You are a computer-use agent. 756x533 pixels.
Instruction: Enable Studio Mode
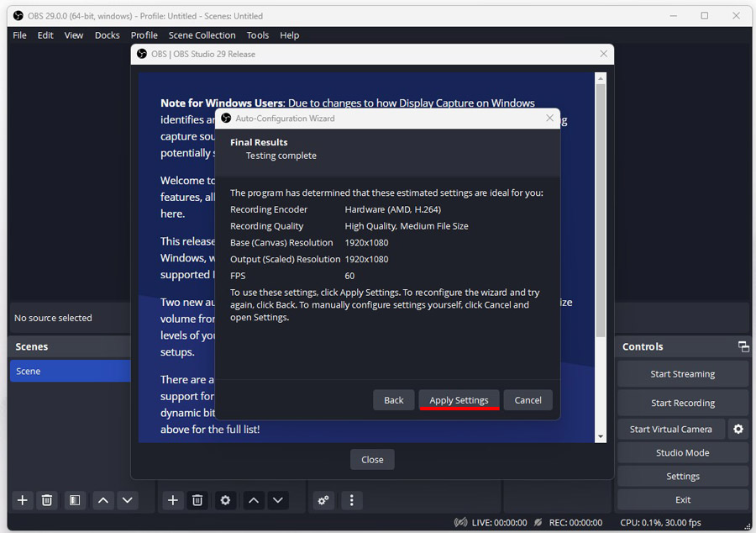[x=683, y=452]
